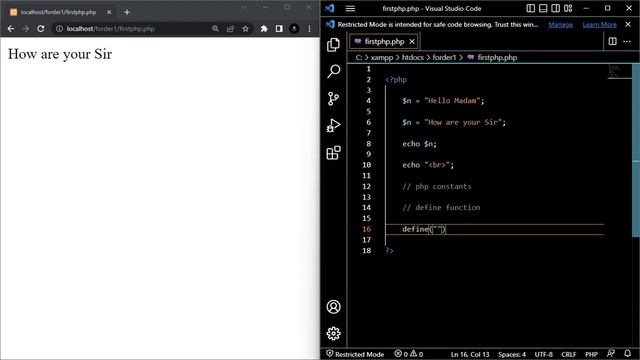640x360 pixels.
Task: Go back in the browser
Action: point(11,29)
